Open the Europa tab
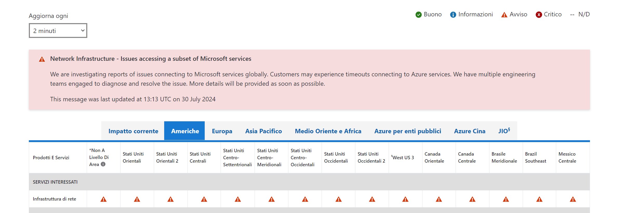 tap(222, 131)
